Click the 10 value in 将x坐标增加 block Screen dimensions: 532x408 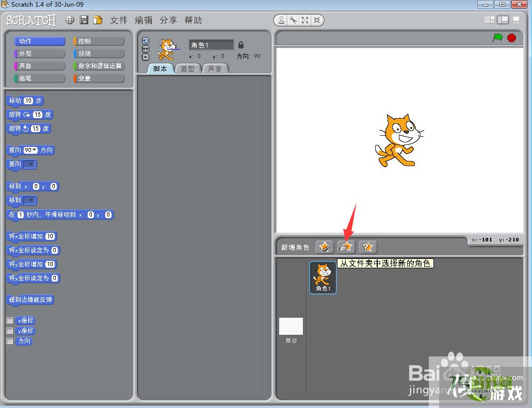50,236
